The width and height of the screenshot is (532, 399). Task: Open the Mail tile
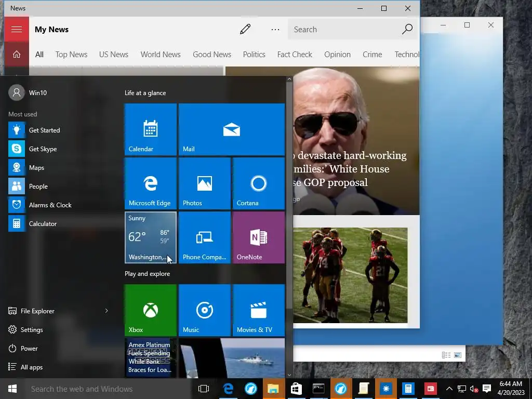232,129
